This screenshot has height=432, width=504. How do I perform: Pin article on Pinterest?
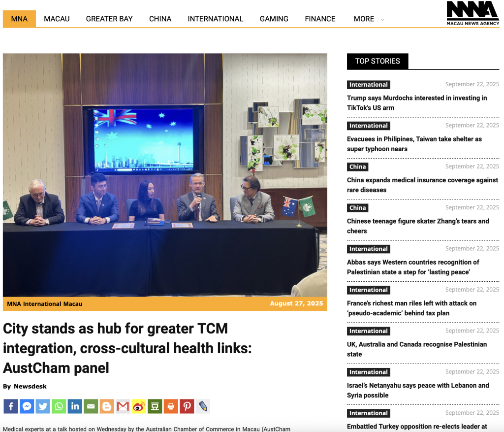[187, 406]
